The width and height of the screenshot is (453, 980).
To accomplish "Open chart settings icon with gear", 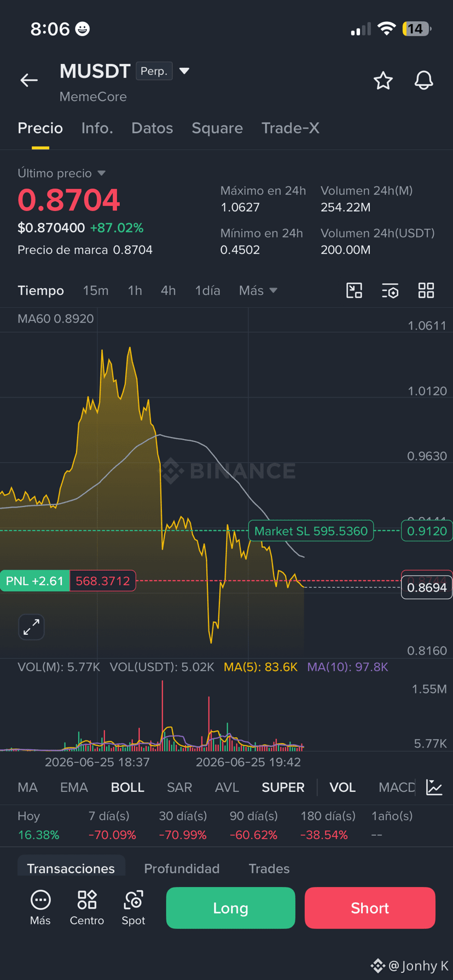I will (x=390, y=290).
